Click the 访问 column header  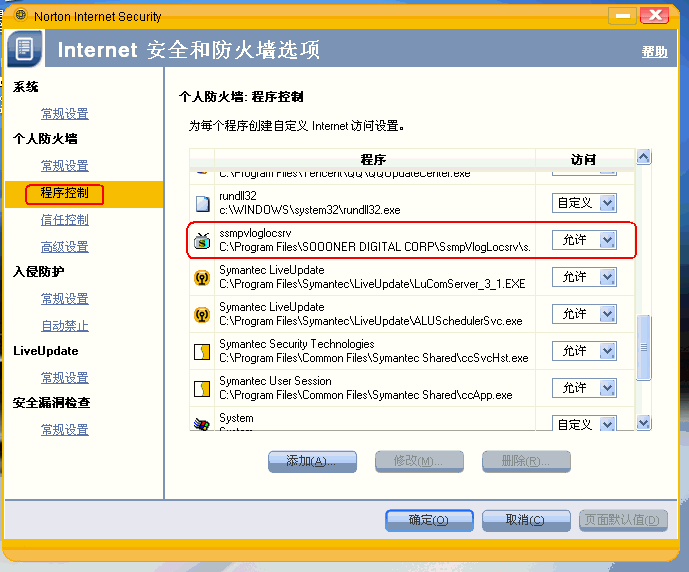584,159
